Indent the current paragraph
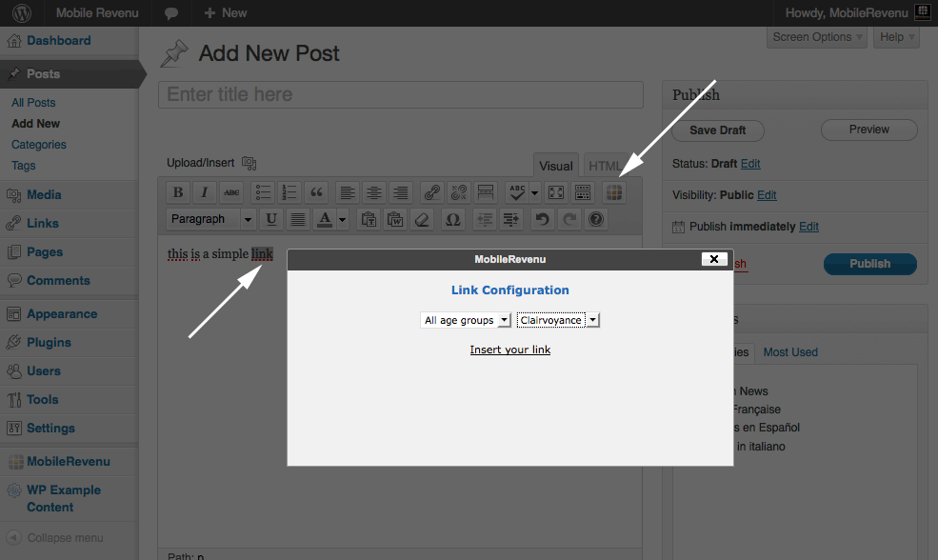 click(x=510, y=220)
